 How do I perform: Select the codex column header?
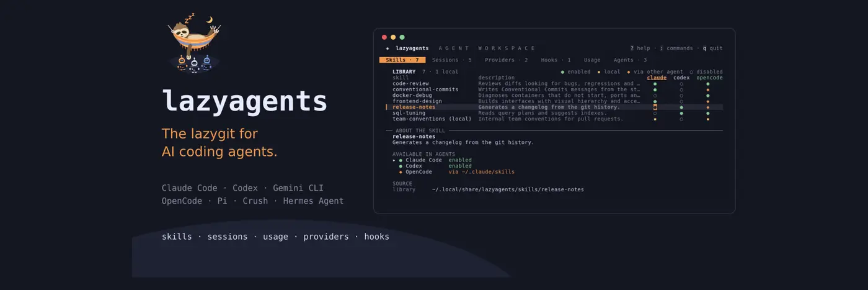(681, 78)
